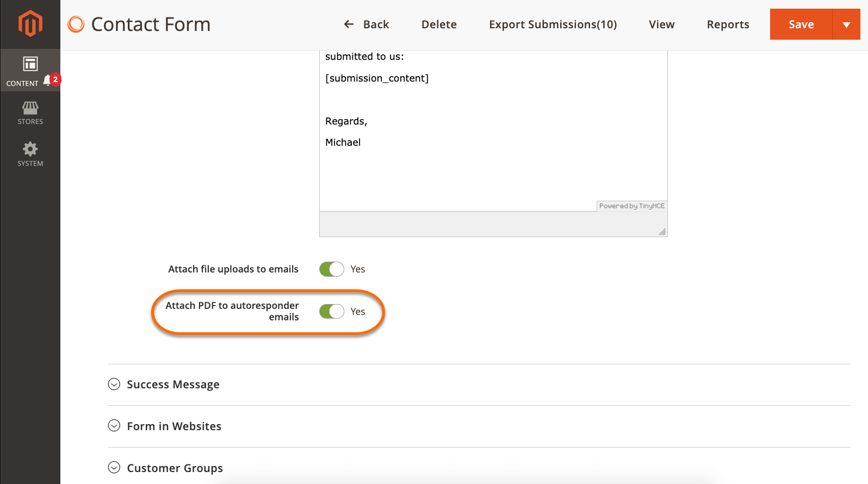Click the Customer Groups chevron circle icon
Screen dimensions: 868x484
coord(114,468)
